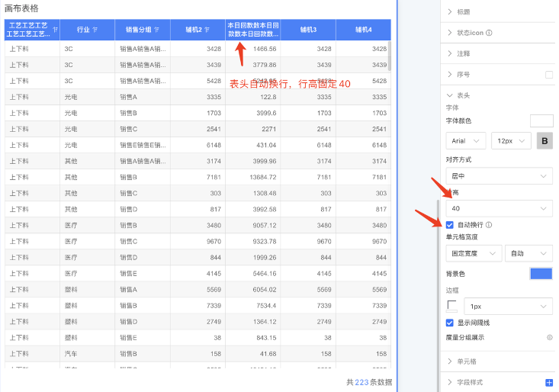
Task: Select the cell showing 7534.4
Action: pyautogui.click(x=253, y=305)
